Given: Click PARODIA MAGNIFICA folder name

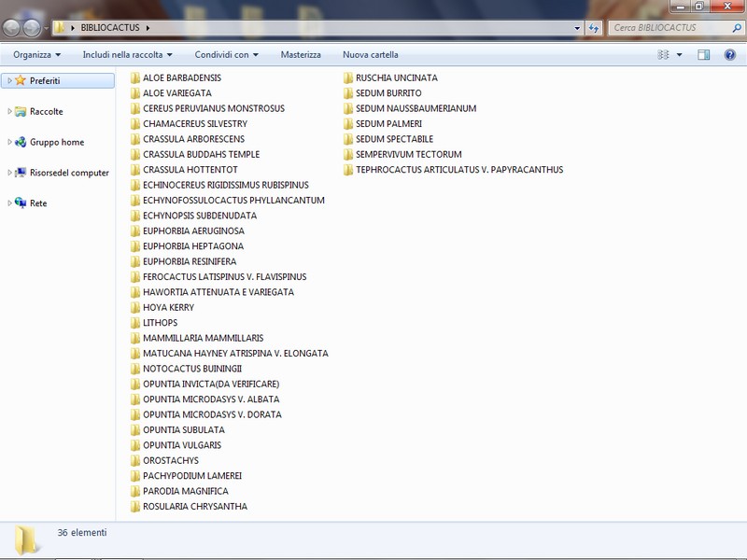Looking at the screenshot, I should (185, 491).
